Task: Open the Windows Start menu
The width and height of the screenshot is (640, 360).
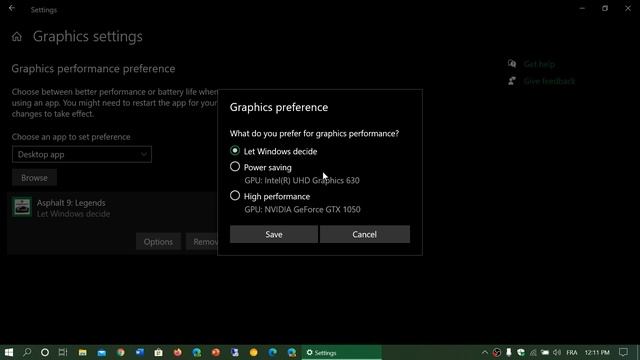Action: [x=9, y=352]
